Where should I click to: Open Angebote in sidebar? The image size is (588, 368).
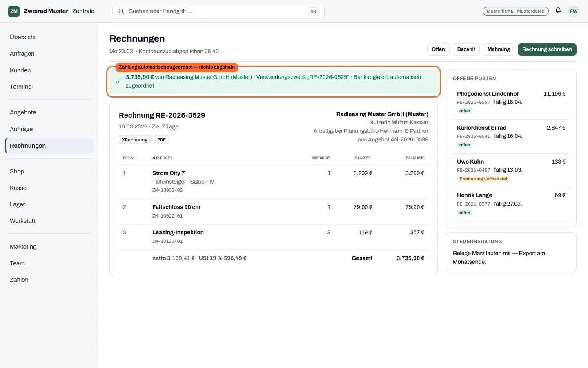49,112
